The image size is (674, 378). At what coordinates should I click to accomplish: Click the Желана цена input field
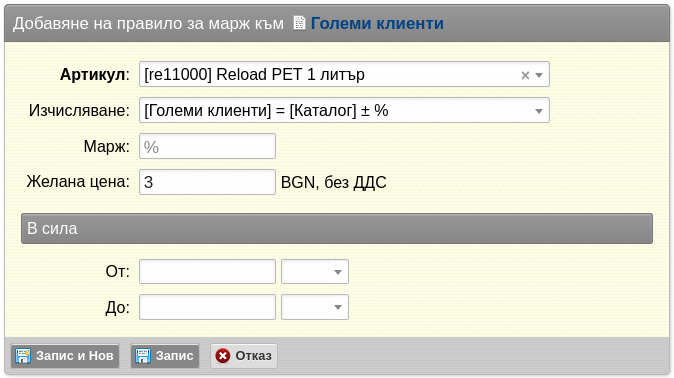(207, 182)
